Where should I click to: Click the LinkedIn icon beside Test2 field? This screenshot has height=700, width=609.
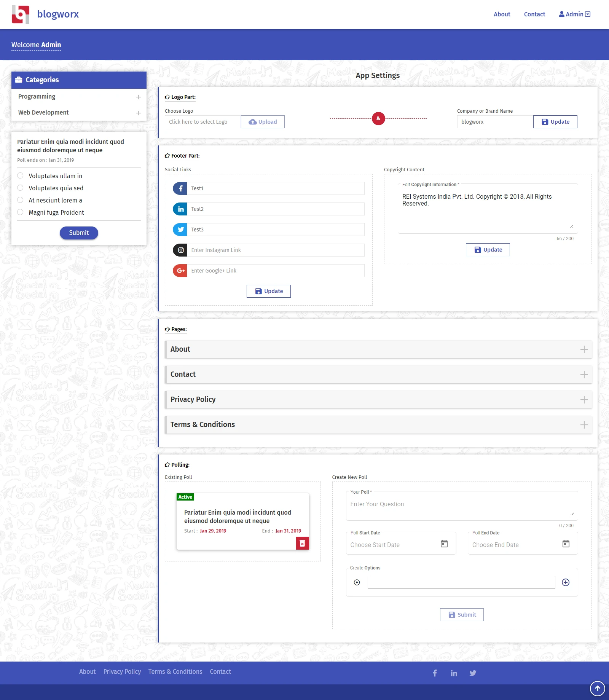[180, 209]
